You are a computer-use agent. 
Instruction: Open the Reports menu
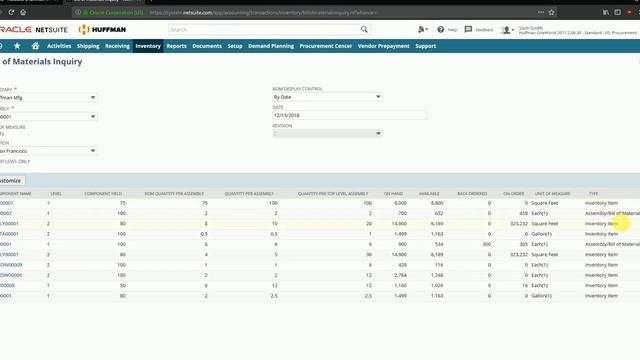[176, 46]
